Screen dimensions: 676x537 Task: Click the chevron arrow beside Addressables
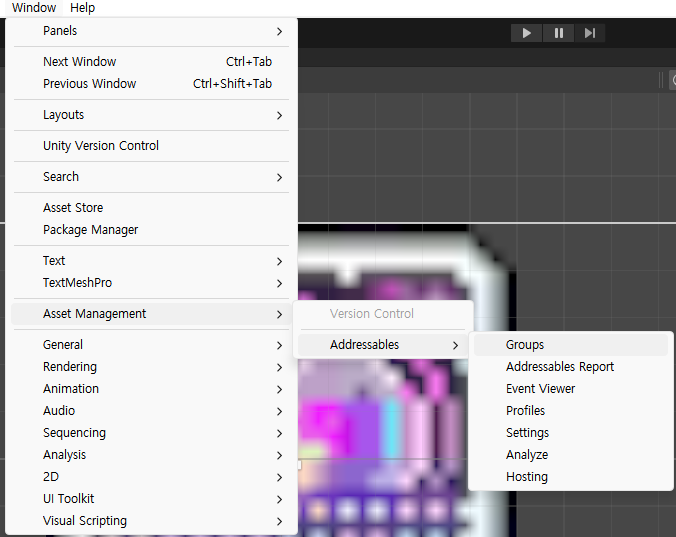click(455, 345)
